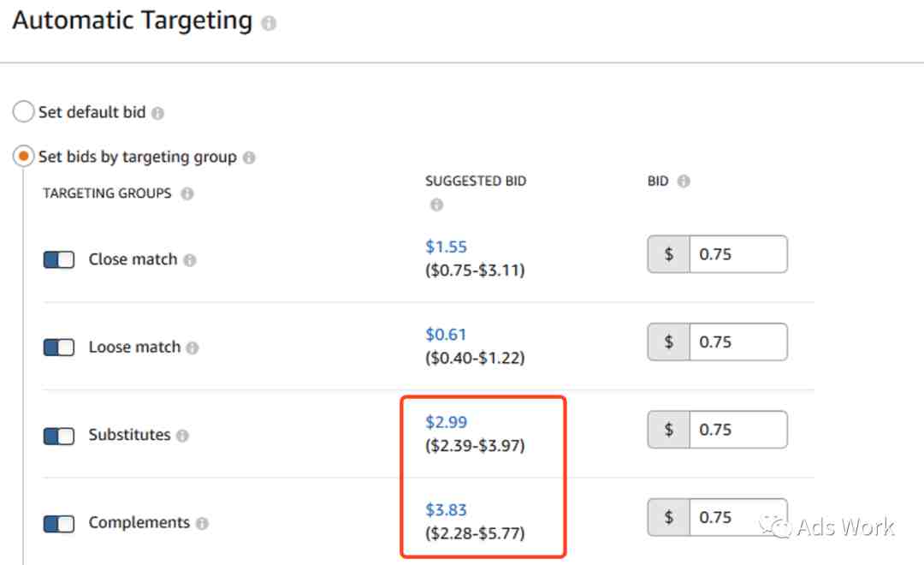This screenshot has width=924, height=565.
Task: Click info icon beside Loose match
Action: click(192, 348)
